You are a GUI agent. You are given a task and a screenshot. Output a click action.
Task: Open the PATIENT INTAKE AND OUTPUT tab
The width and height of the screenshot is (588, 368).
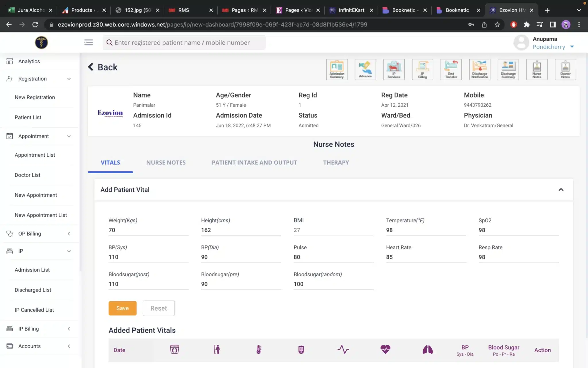[x=254, y=162]
